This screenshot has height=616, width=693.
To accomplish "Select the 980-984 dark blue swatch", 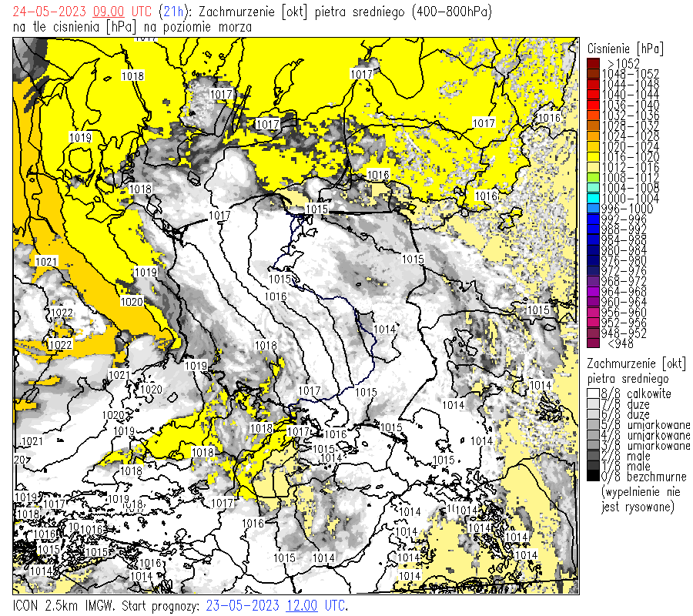I will tap(593, 250).
